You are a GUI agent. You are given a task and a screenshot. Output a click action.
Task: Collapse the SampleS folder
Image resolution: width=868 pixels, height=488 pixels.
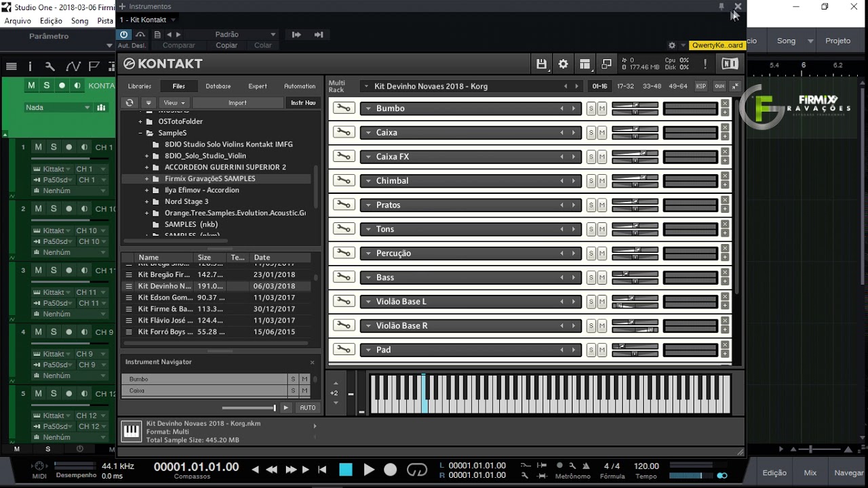pyautogui.click(x=140, y=133)
